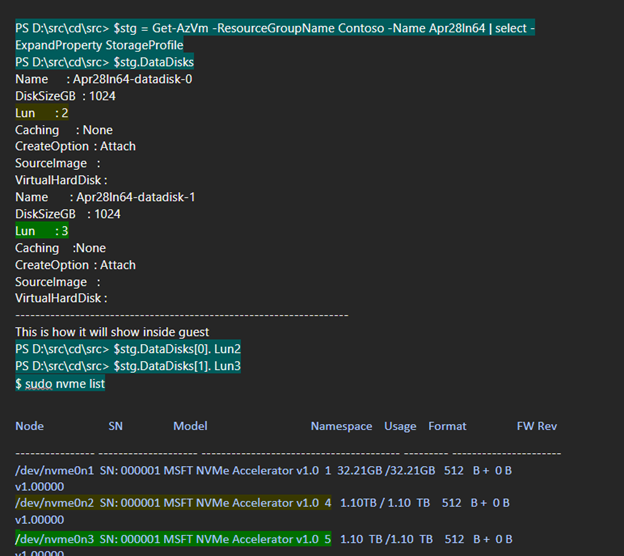Click 'CreateOption : Attach' under datadisk-0
The image size is (624, 556).
point(75,146)
